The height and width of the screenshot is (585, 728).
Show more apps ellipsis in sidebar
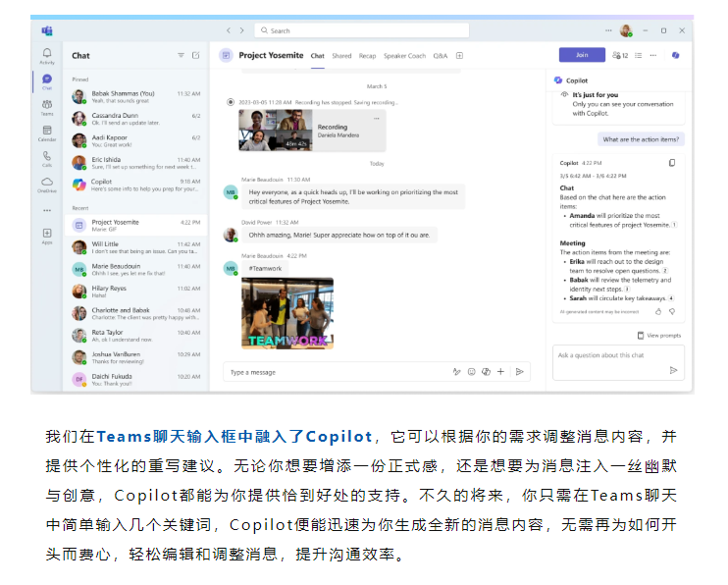[x=47, y=210]
